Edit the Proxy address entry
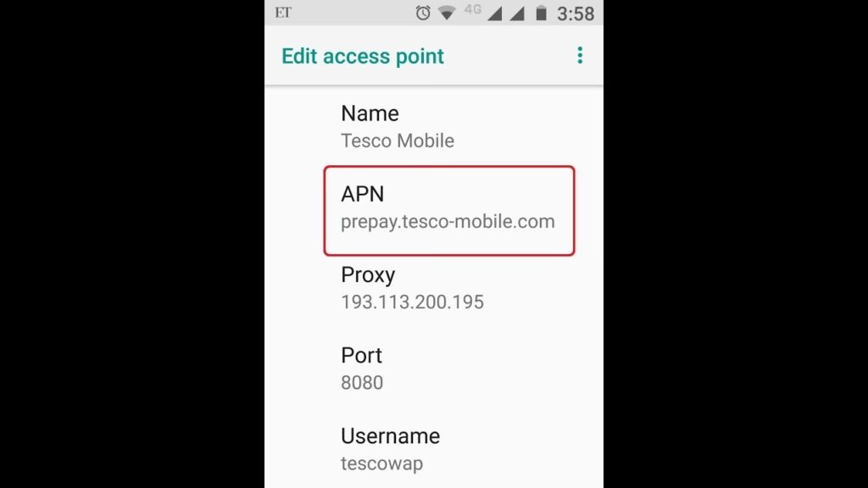868x488 pixels. click(x=434, y=288)
